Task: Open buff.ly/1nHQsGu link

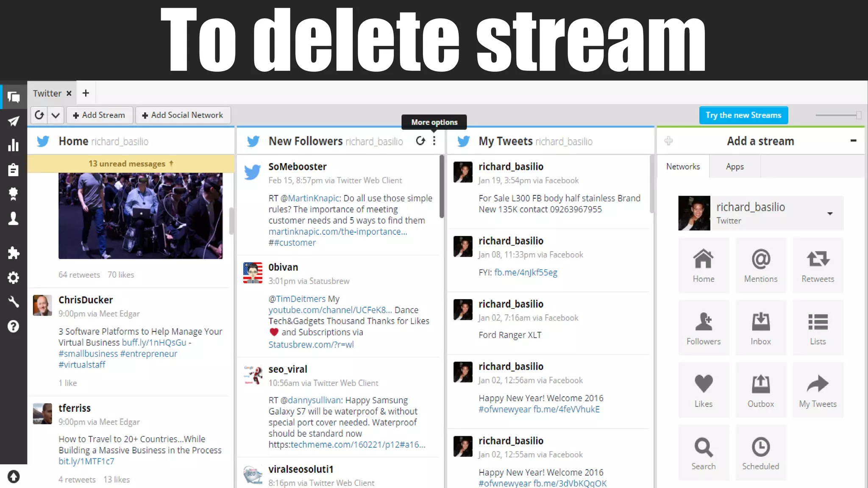Action: (154, 342)
